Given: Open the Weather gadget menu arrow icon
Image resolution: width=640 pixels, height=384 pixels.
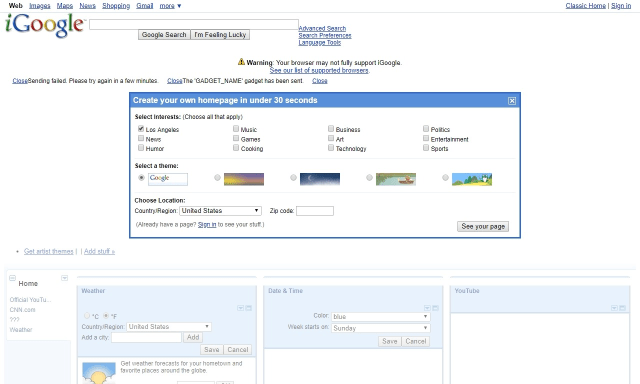Looking at the screenshot, I should click(x=240, y=308).
